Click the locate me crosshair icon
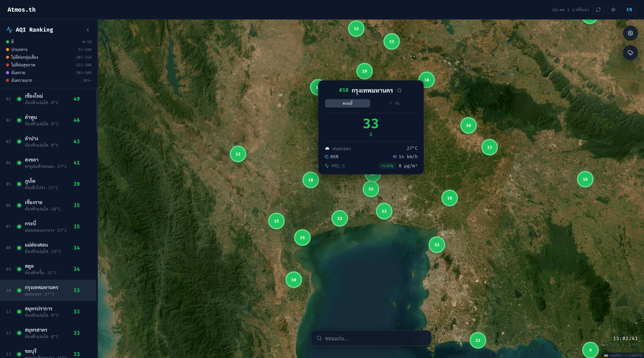Viewport: 644px width, 358px height. click(x=613, y=9)
